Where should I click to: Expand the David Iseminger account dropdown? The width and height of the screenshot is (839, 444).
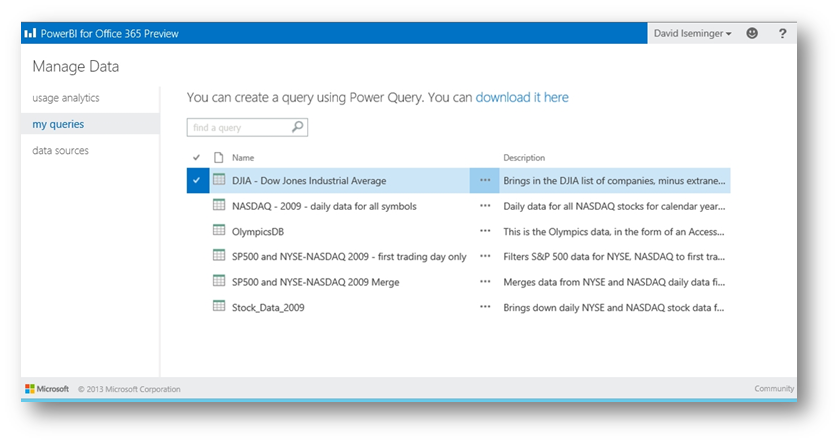(692, 33)
